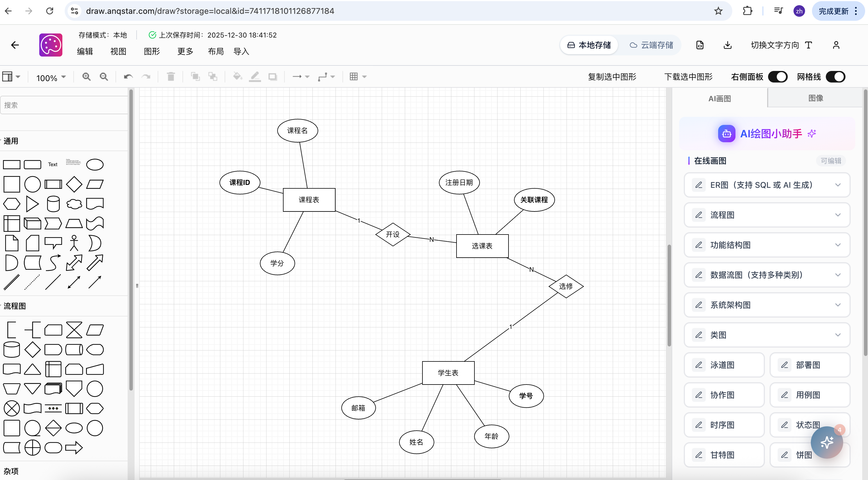Image resolution: width=868 pixels, height=480 pixels.
Task: Click 复制选中图形 button
Action: point(612,77)
